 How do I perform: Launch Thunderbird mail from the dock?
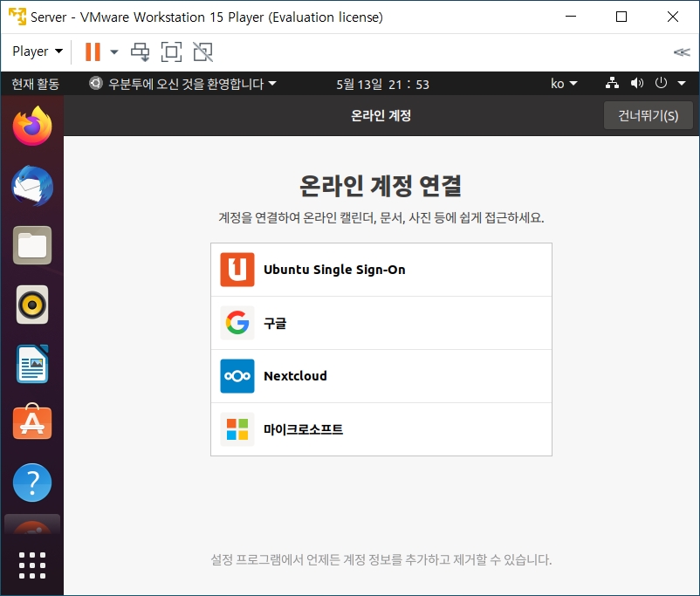pos(32,186)
